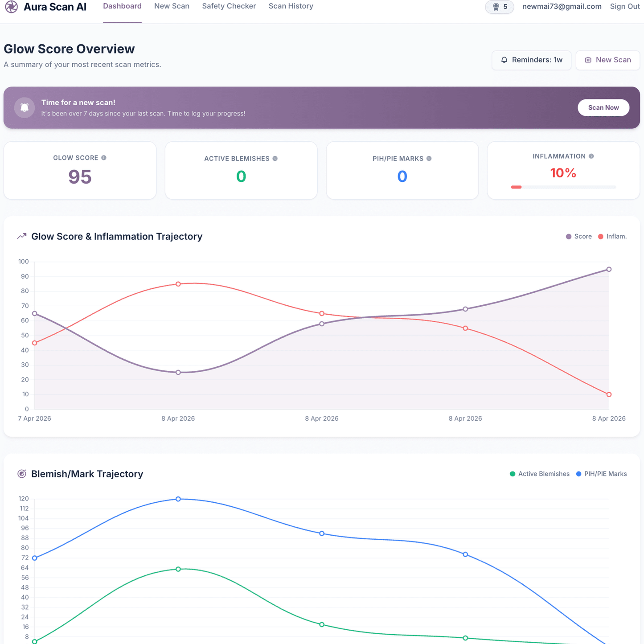Screen dimensions: 644x644
Task: Click the Inflammation 10% progress bar
Action: point(563,187)
